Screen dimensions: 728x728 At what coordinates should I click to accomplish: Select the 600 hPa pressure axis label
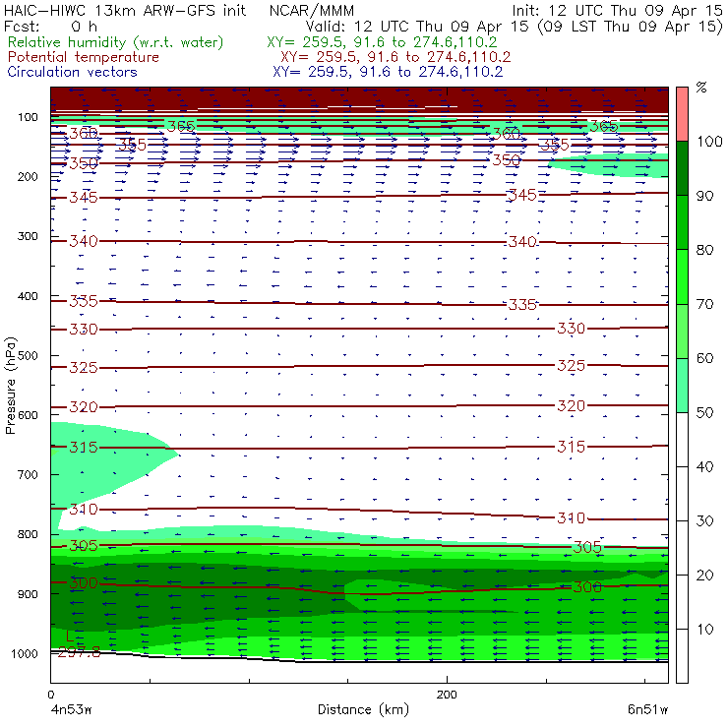[28, 415]
